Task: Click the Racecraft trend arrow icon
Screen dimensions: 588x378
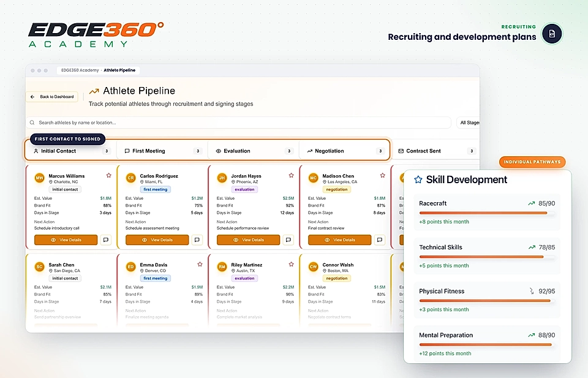Action: point(532,203)
